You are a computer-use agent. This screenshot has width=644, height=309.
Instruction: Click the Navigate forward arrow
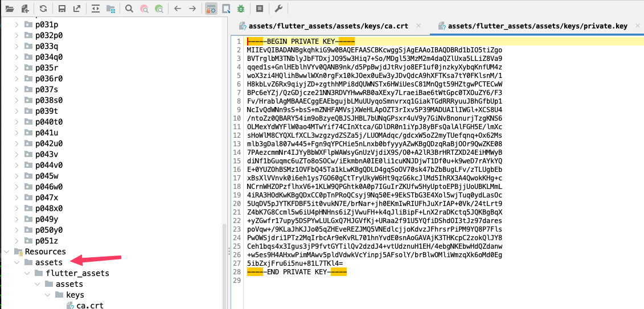192,9
